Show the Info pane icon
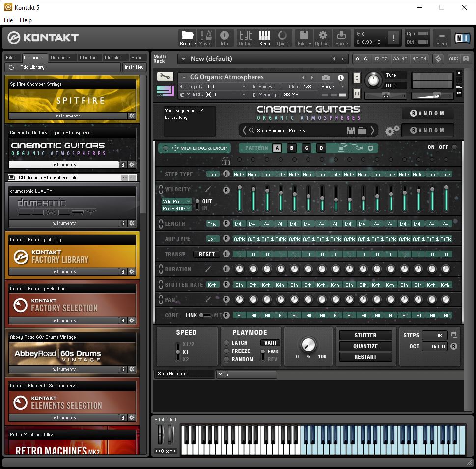 224,38
